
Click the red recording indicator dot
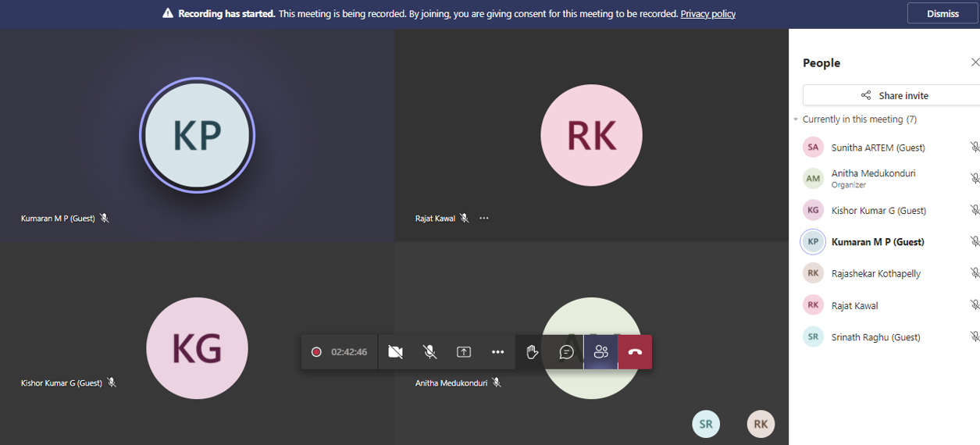pos(316,352)
